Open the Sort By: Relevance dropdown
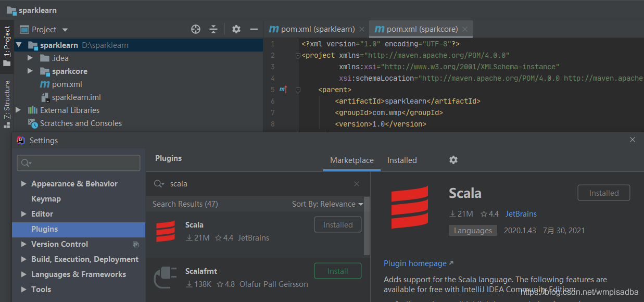Viewport: 644px width, 302px height. pos(327,204)
